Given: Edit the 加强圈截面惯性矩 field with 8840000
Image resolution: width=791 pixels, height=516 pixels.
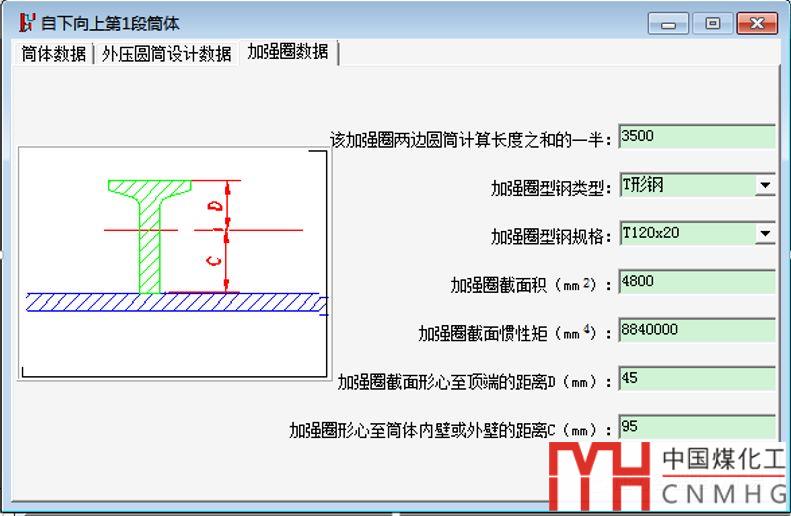Looking at the screenshot, I should point(697,330).
